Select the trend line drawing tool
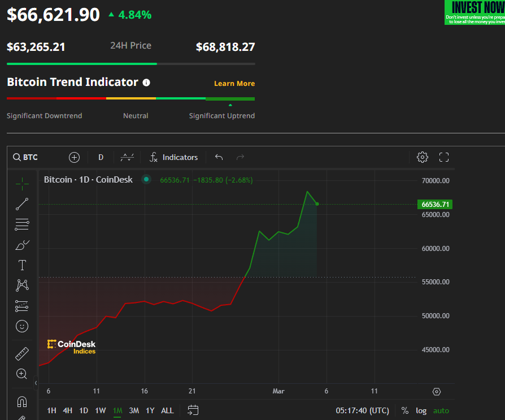Image resolution: width=505 pixels, height=420 pixels. pos(21,204)
